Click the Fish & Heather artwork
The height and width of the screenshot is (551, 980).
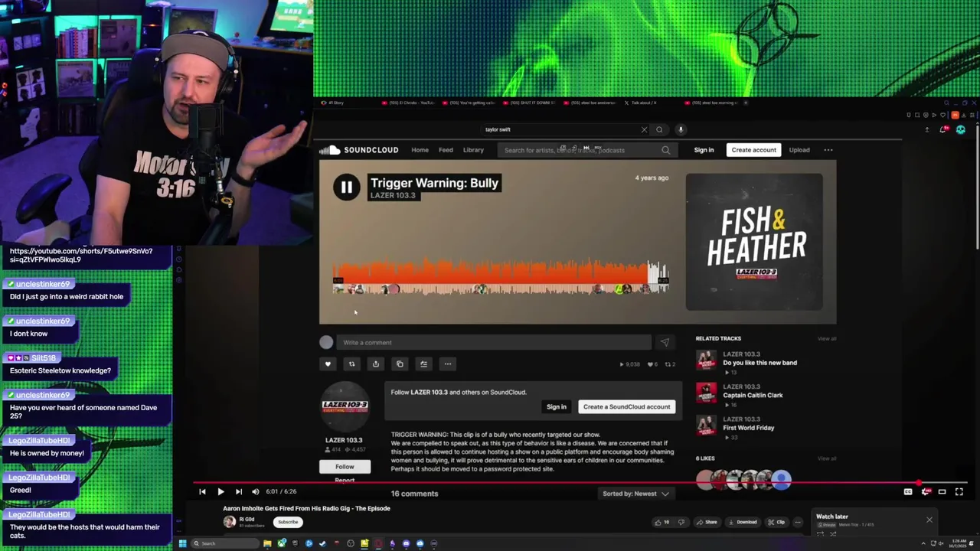point(754,242)
